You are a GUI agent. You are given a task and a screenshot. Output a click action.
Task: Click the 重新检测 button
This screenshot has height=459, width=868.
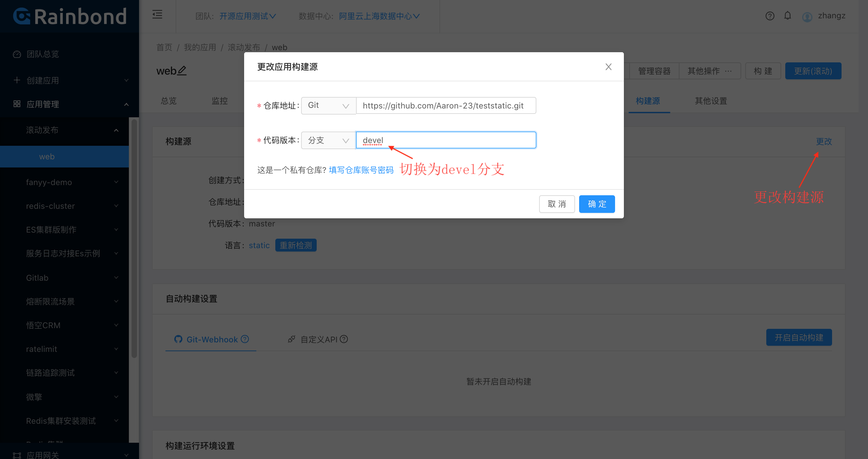[296, 245]
